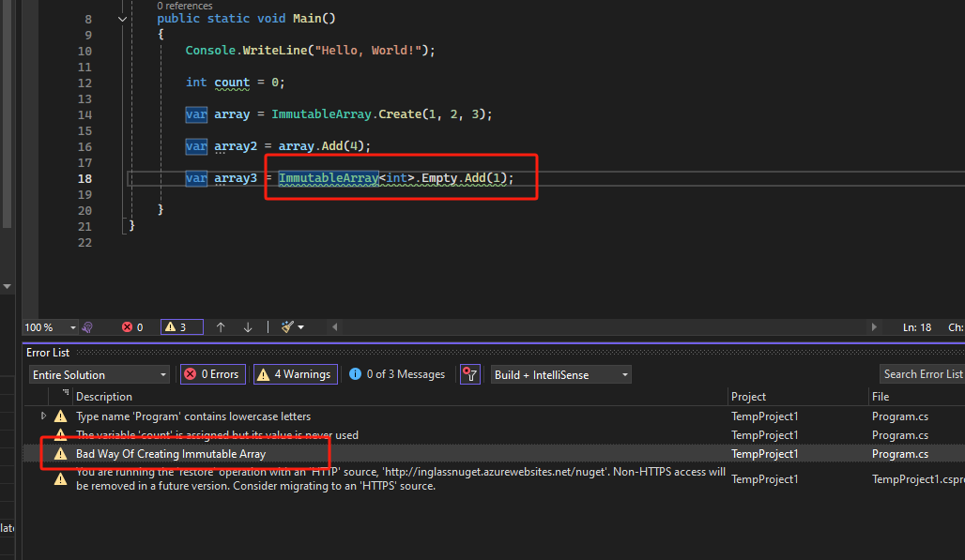Screen dimensions: 965x560
Task: Click warning icon for variable 'count' row
Action: point(60,435)
